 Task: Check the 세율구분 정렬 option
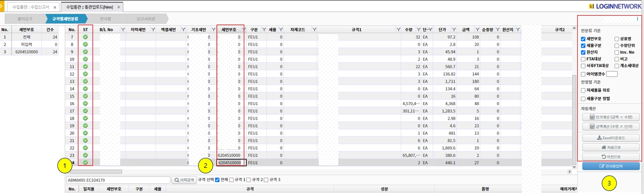[x=583, y=99]
